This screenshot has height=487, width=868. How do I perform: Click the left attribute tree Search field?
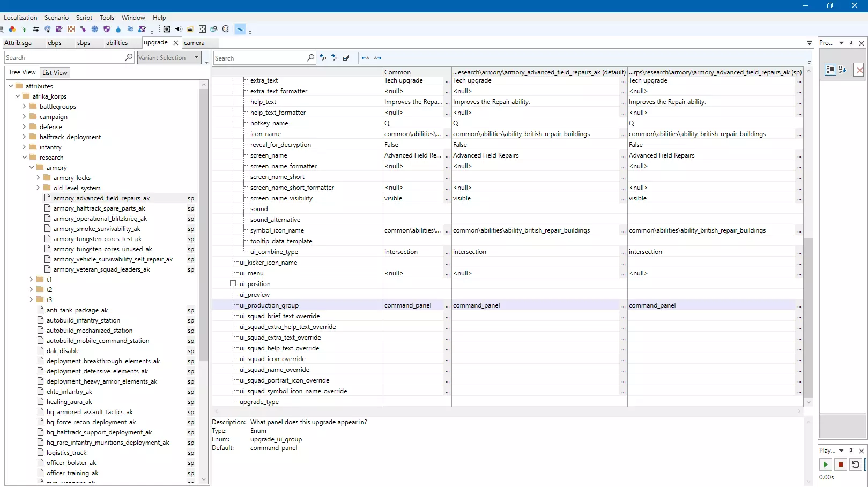pos(64,58)
